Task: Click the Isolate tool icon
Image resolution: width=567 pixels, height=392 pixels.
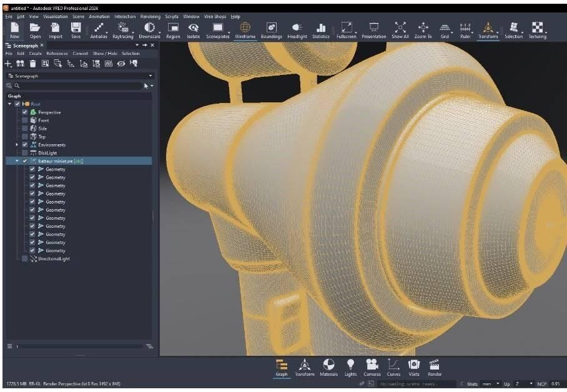Action: [x=194, y=30]
